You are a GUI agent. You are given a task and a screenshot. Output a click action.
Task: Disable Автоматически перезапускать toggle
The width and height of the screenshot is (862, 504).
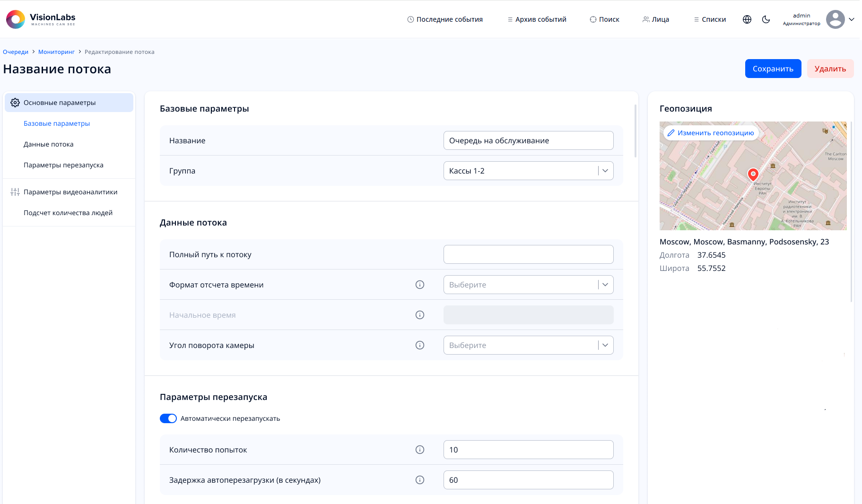168,418
